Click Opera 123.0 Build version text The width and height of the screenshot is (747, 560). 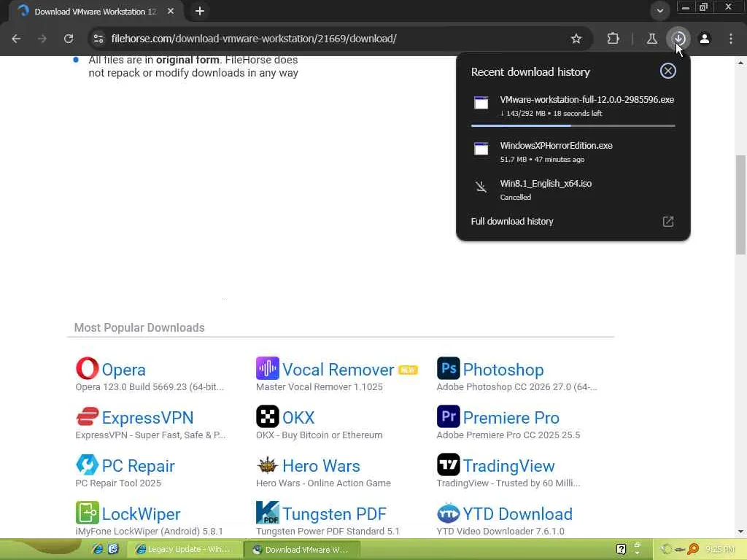pyautogui.click(x=150, y=387)
